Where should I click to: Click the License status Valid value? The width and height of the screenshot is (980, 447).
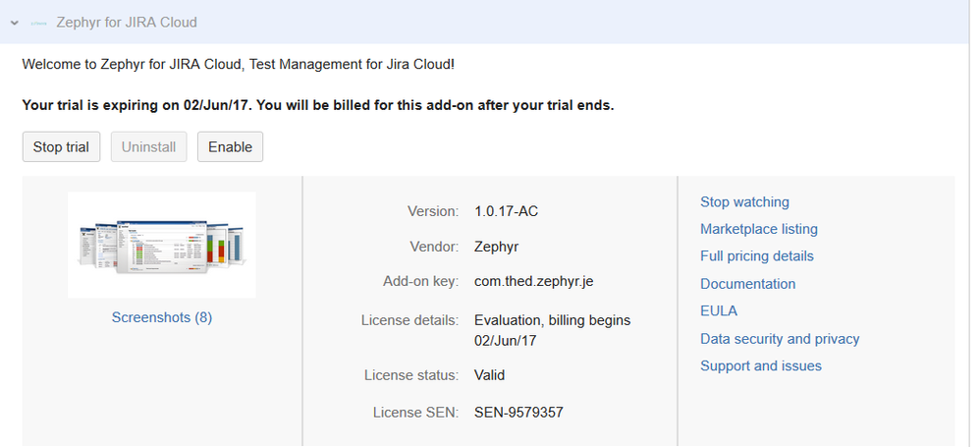click(489, 375)
